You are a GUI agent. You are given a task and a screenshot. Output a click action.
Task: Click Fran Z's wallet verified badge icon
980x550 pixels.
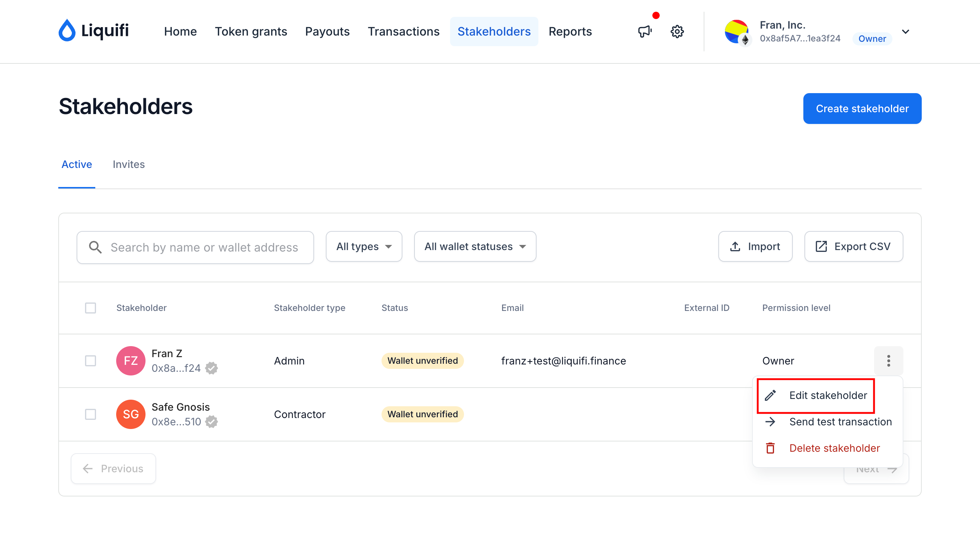211,368
